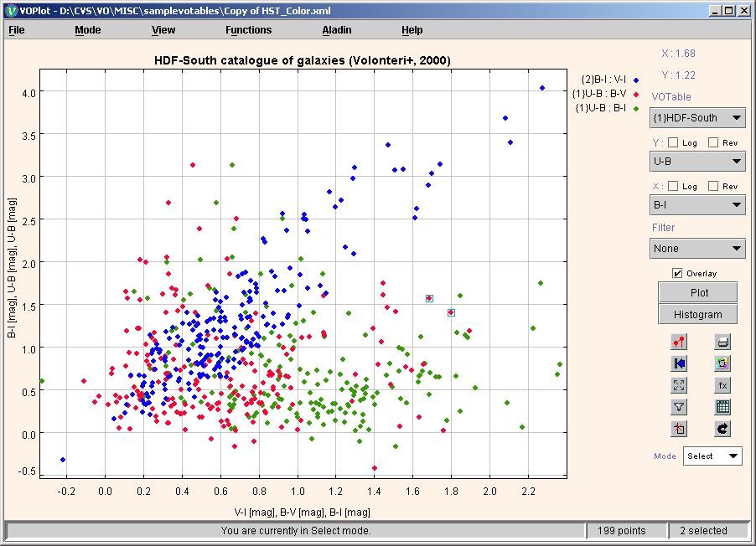This screenshot has height=546, width=756.
Task: Expand the Filter None dropdown
Action: (697, 249)
